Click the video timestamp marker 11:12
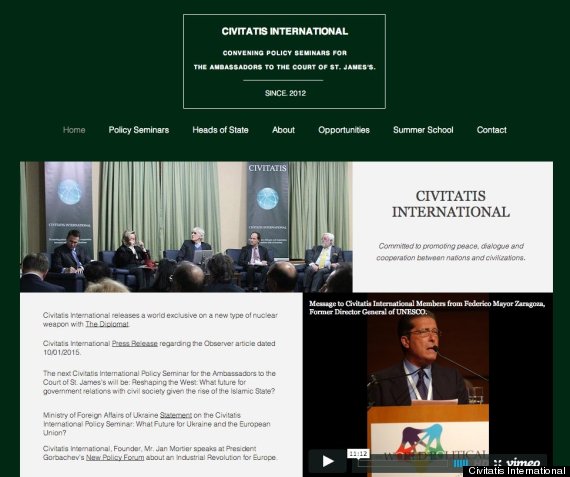Viewport: 570px width, 477px height. point(358,454)
